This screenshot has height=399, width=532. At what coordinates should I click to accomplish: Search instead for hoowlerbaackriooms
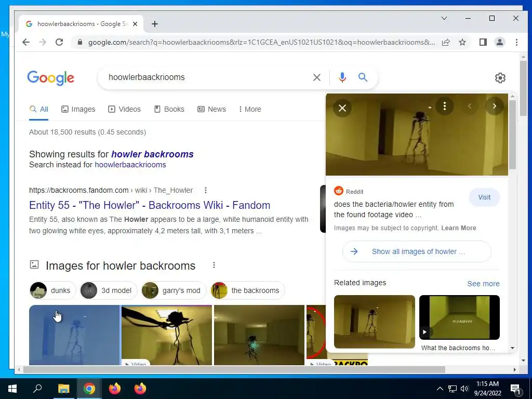coord(130,165)
